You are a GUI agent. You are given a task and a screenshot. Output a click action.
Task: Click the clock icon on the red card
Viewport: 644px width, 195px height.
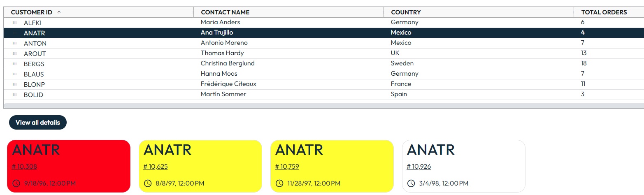coord(16,183)
